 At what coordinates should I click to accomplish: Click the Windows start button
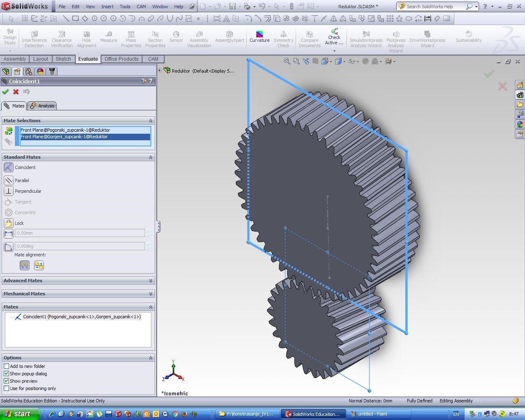point(19,414)
